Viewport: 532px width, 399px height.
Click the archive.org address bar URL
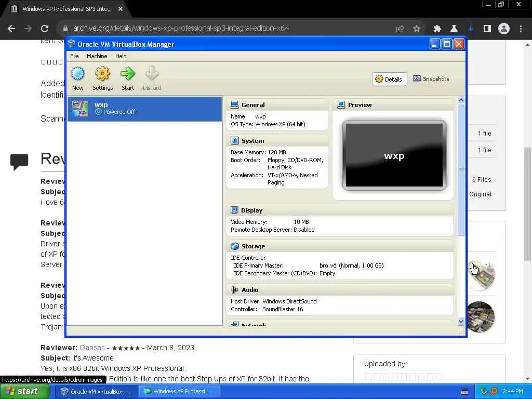(181, 28)
